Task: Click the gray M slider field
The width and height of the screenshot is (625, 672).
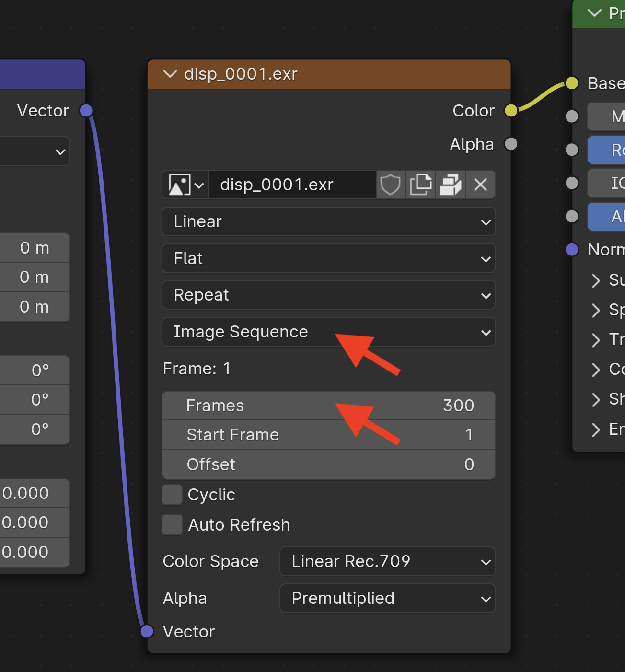Action: click(606, 116)
